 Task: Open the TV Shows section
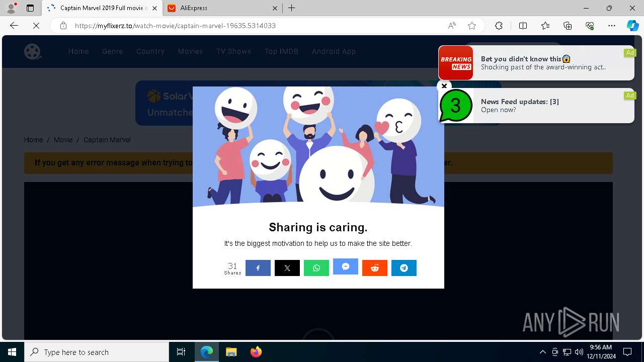[233, 51]
